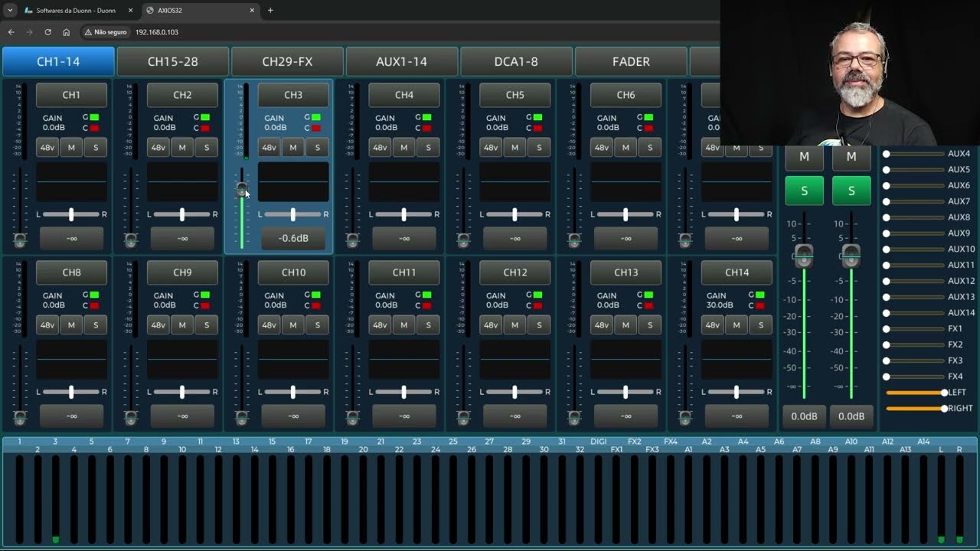Image resolution: width=980 pixels, height=551 pixels.
Task: Click the RIGHT orange send slider
Action: (x=916, y=409)
